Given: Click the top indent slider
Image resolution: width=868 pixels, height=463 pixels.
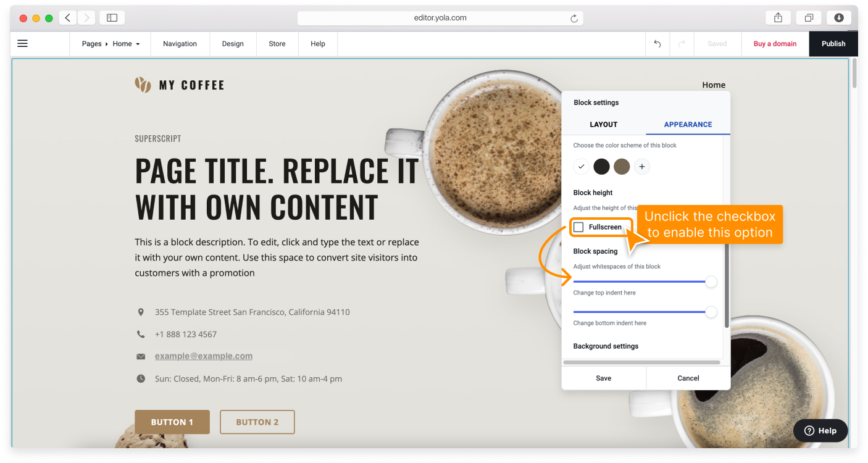Looking at the screenshot, I should [x=645, y=282].
